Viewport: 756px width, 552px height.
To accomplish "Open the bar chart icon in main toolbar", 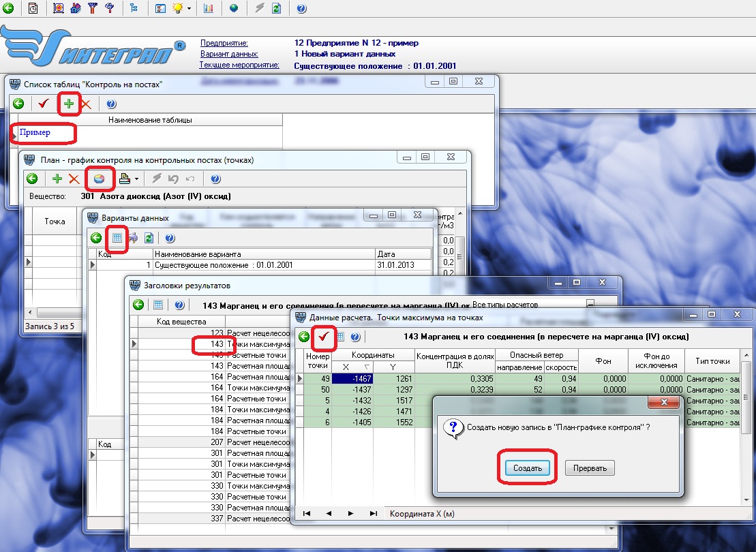I will (209, 9).
